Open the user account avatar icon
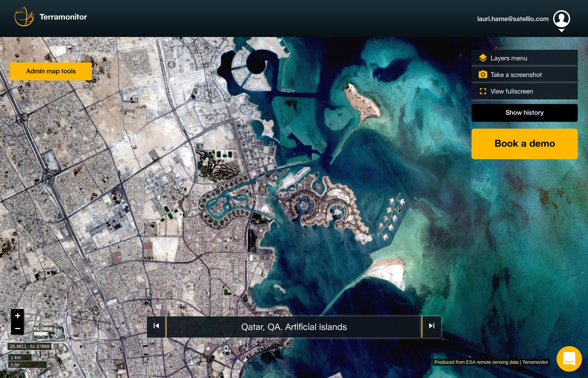Screen dimensions: 588x378 tap(562, 19)
